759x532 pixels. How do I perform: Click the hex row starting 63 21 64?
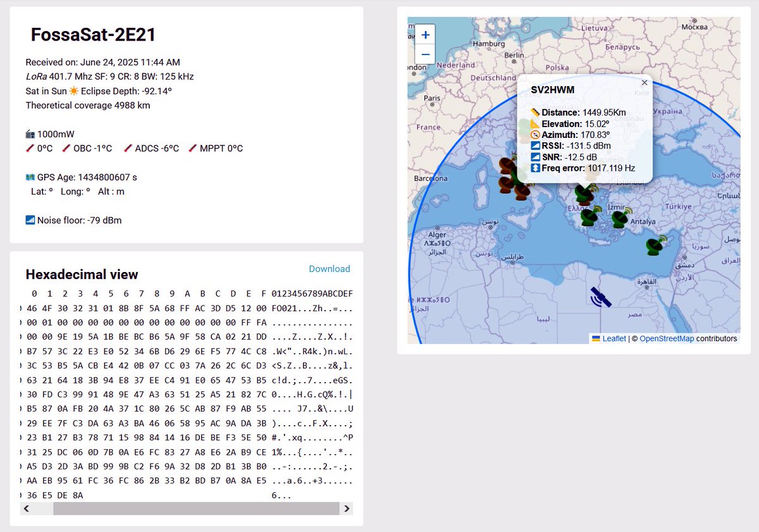(x=187, y=380)
